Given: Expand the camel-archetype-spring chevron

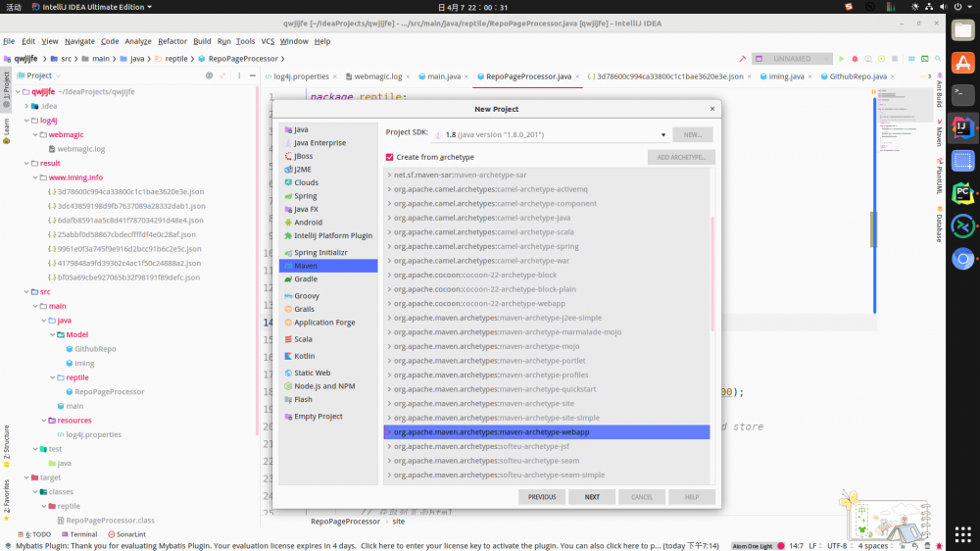Looking at the screenshot, I should (x=389, y=246).
